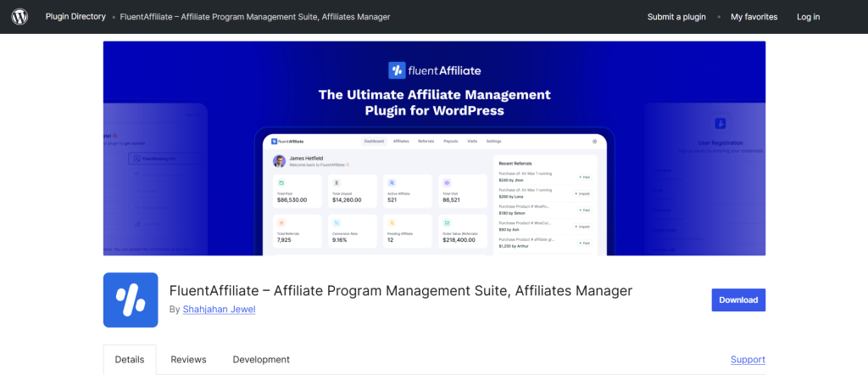Click the User Registration icon in banner

click(721, 123)
